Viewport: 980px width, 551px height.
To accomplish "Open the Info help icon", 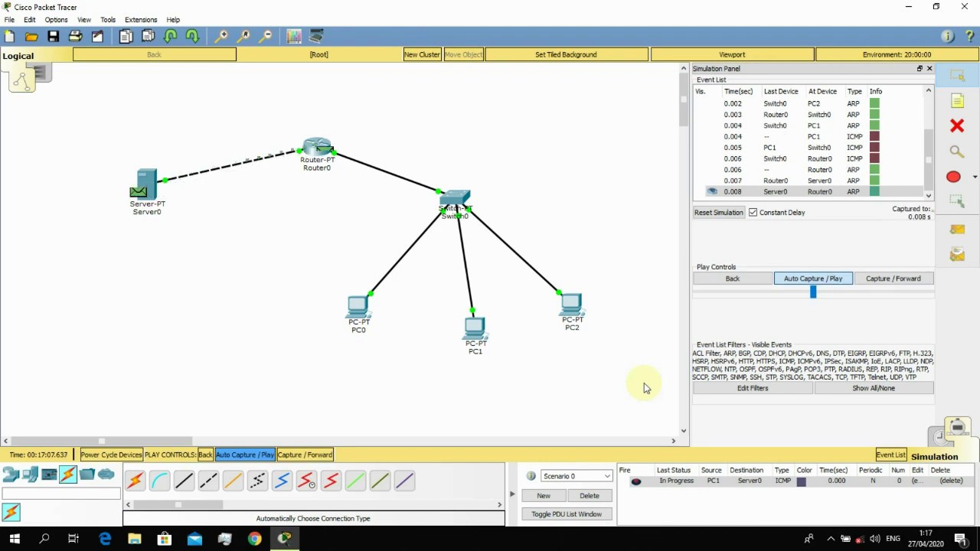I will (948, 36).
